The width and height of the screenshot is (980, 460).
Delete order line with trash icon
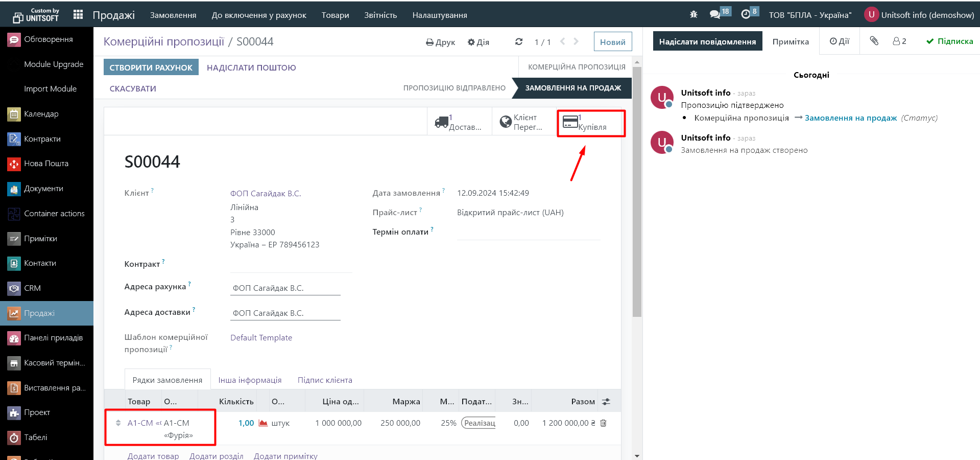coord(603,423)
